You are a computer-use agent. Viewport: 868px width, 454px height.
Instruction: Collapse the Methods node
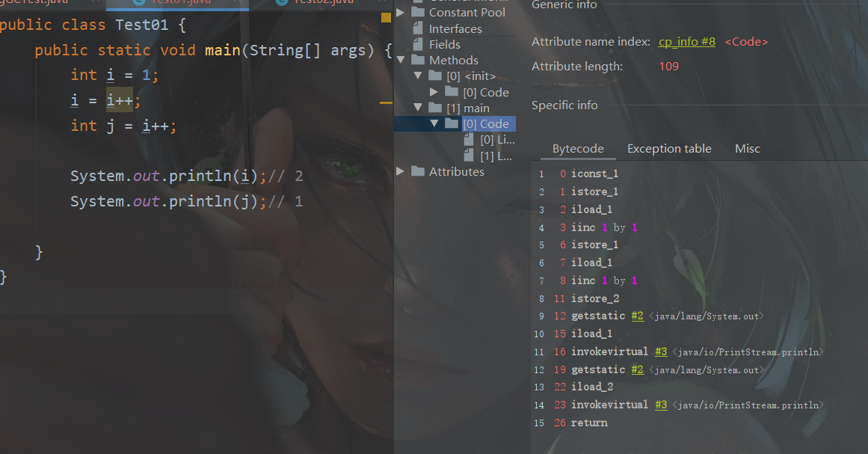[400, 60]
